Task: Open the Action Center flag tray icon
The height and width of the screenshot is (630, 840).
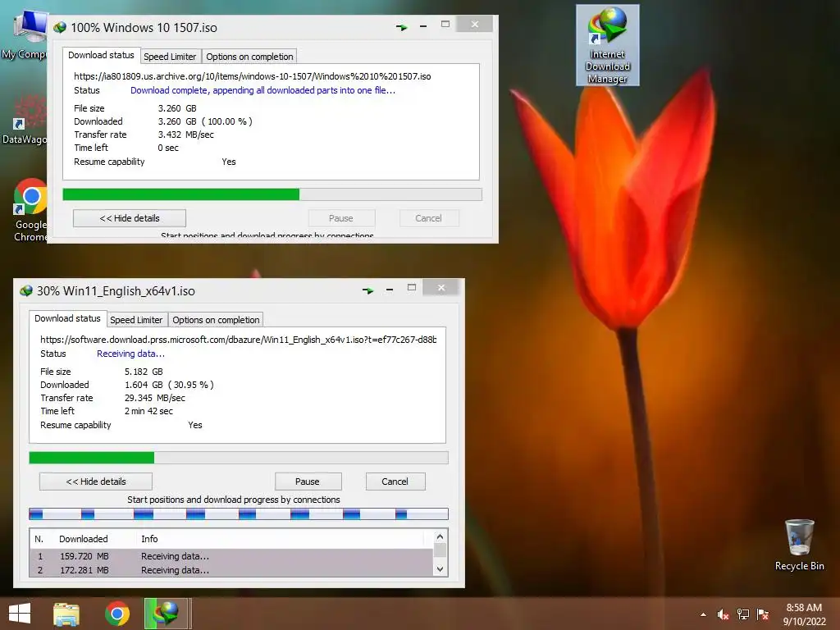Action: click(x=763, y=614)
